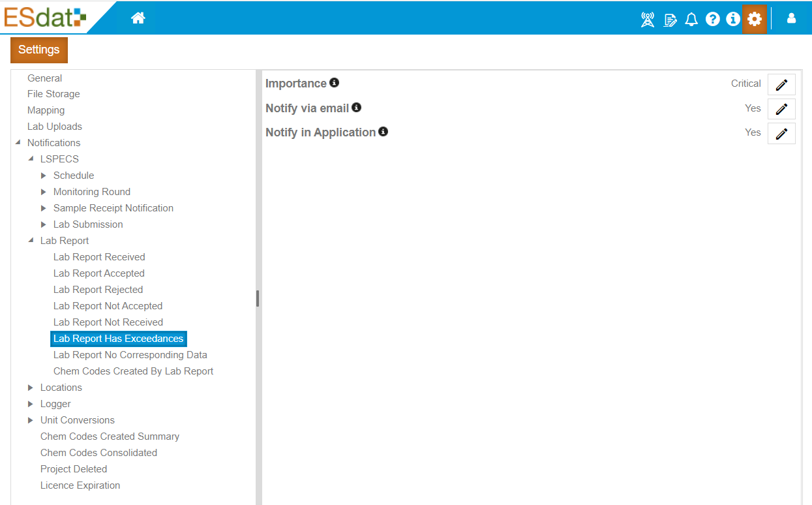Collapse the Notifications tree section
Screen dimensions: 812x505
coord(18,142)
